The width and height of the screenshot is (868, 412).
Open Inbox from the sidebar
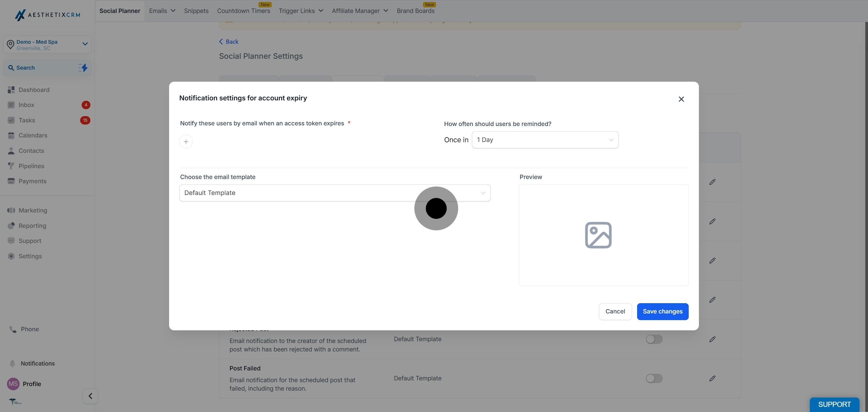point(26,105)
